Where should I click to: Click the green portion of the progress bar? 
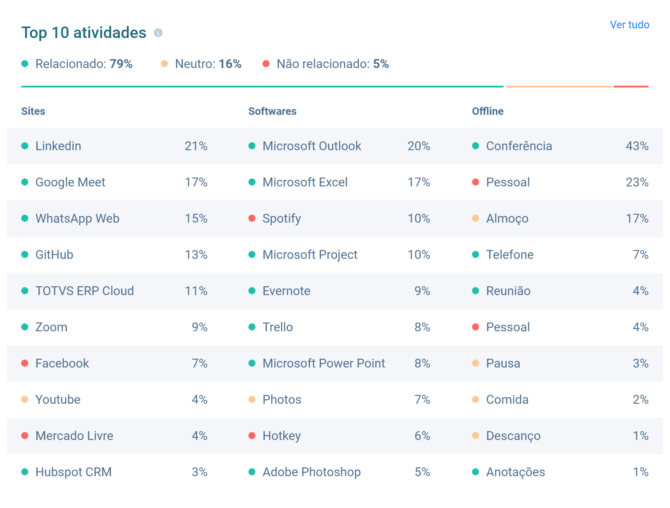[260, 87]
